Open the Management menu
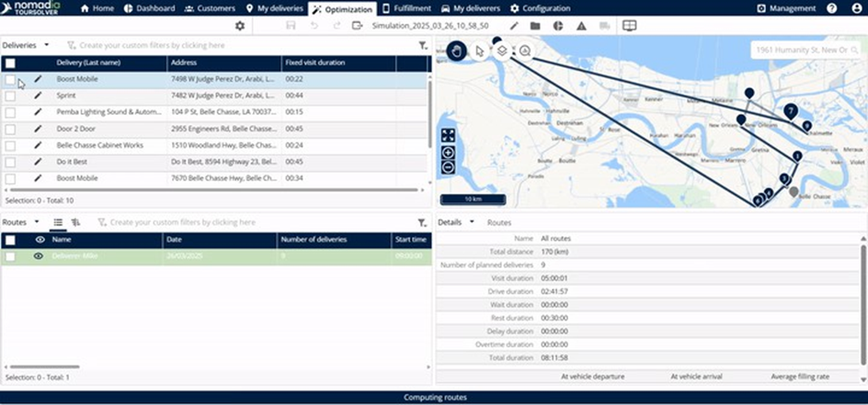Screen dimensions: 868x405 786,8
